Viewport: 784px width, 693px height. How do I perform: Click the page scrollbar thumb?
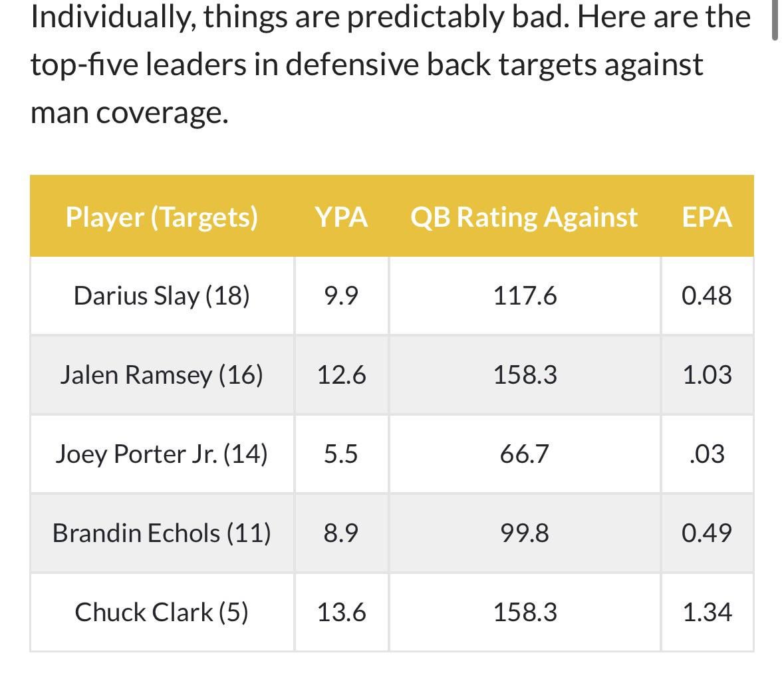775,20
